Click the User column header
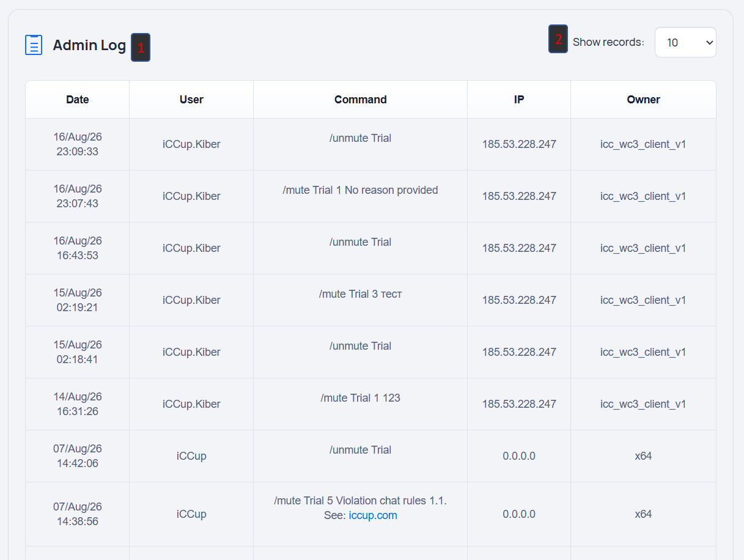Image resolution: width=744 pixels, height=560 pixels. point(191,100)
